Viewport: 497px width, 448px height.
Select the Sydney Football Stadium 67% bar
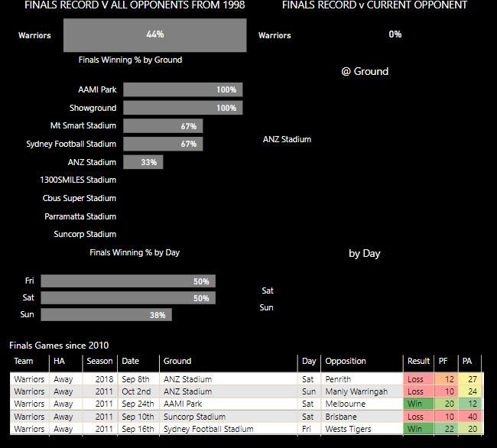(x=163, y=144)
